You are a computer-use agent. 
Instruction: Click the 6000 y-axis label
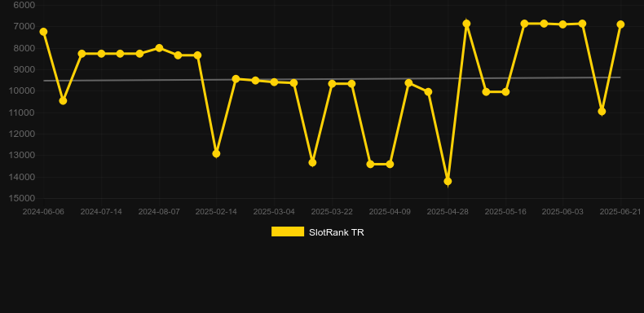pyautogui.click(x=24, y=5)
